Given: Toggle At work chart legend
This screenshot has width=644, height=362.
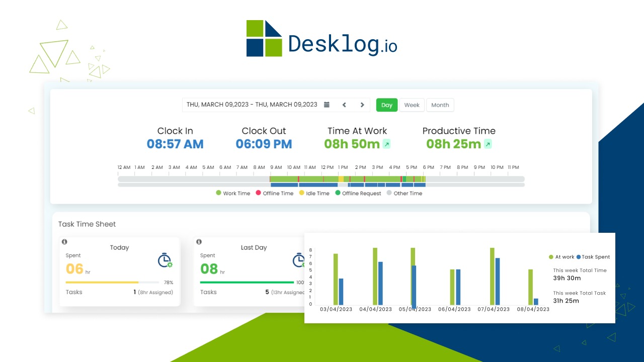Looking at the screenshot, I should tap(561, 257).
